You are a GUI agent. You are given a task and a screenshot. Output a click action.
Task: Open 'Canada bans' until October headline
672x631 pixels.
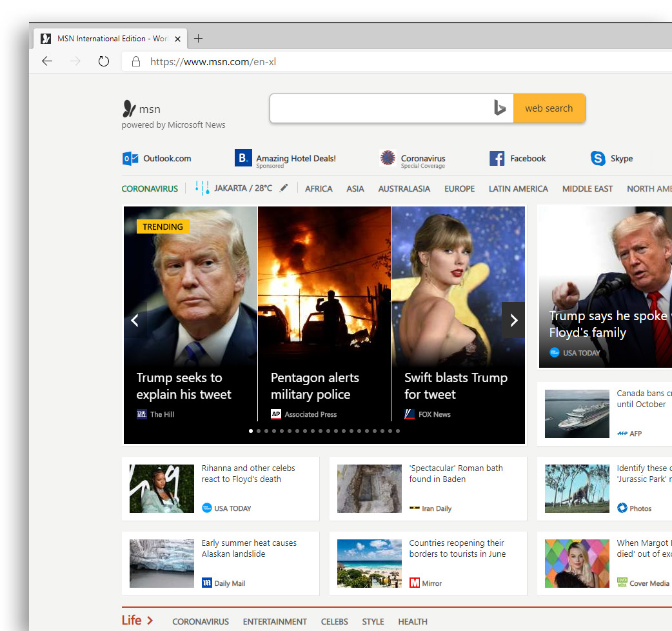644,399
